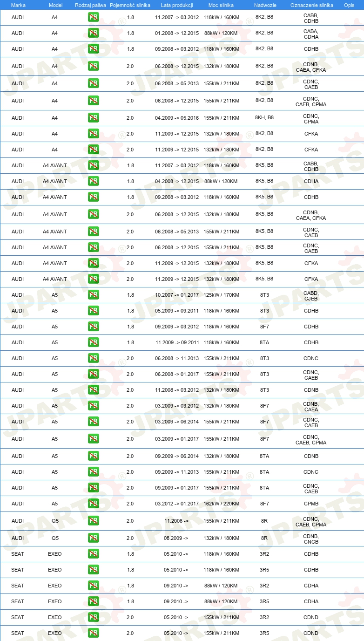Click the Opis column header
The width and height of the screenshot is (364, 641).
point(349,5)
